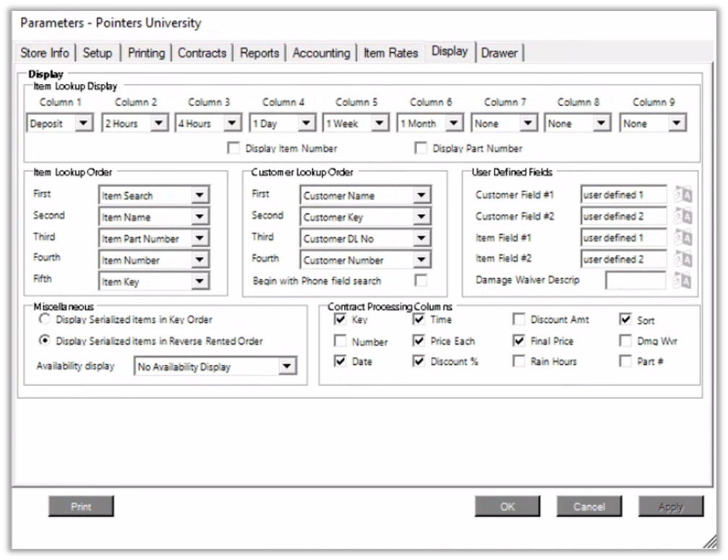Open the Fifth Item Key order dropdown

click(200, 282)
